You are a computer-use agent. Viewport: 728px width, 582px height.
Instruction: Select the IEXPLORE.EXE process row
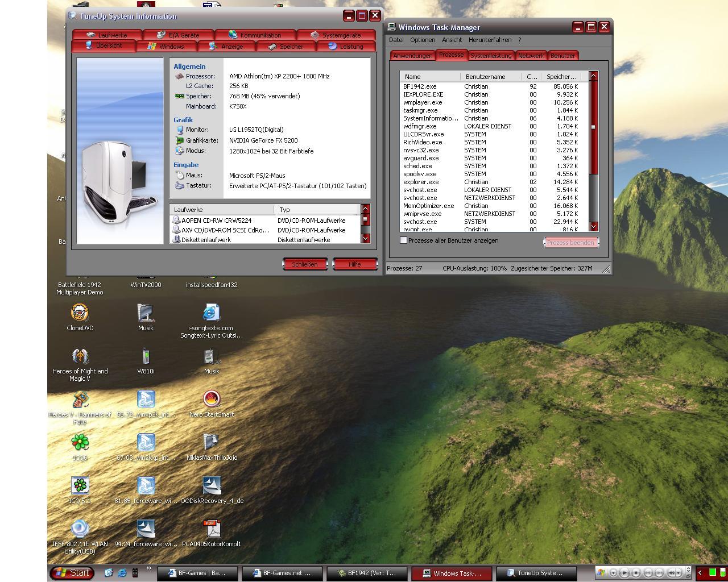pos(494,94)
